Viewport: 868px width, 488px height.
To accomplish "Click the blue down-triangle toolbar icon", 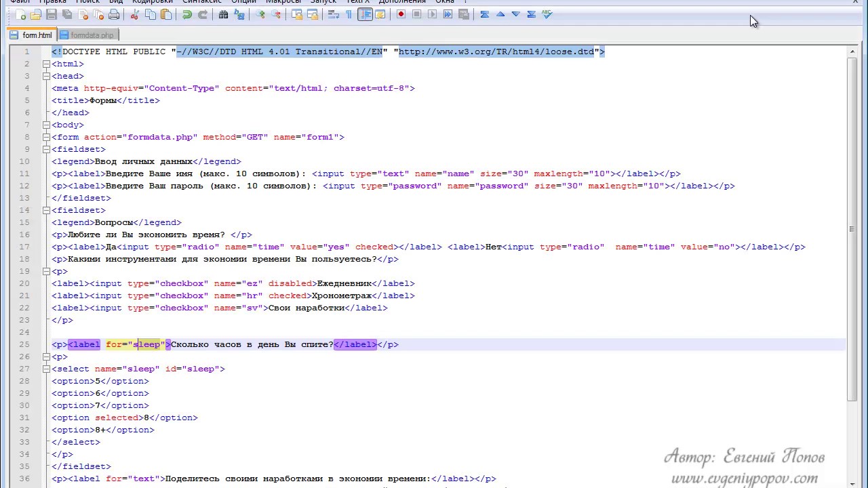I will (516, 14).
